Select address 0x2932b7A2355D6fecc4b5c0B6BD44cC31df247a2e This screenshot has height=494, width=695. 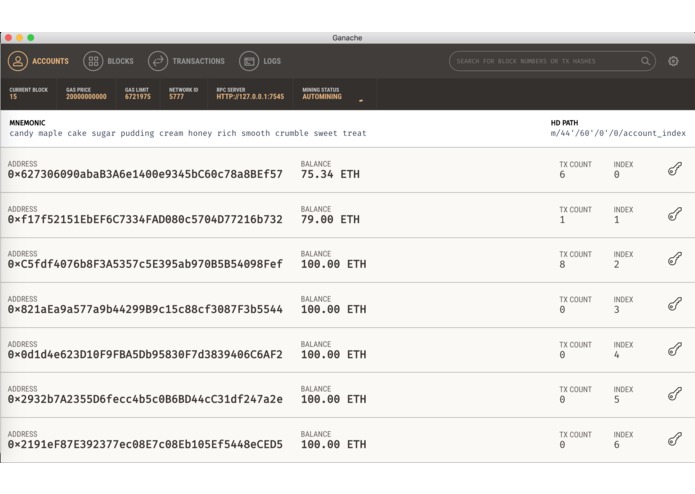point(145,400)
